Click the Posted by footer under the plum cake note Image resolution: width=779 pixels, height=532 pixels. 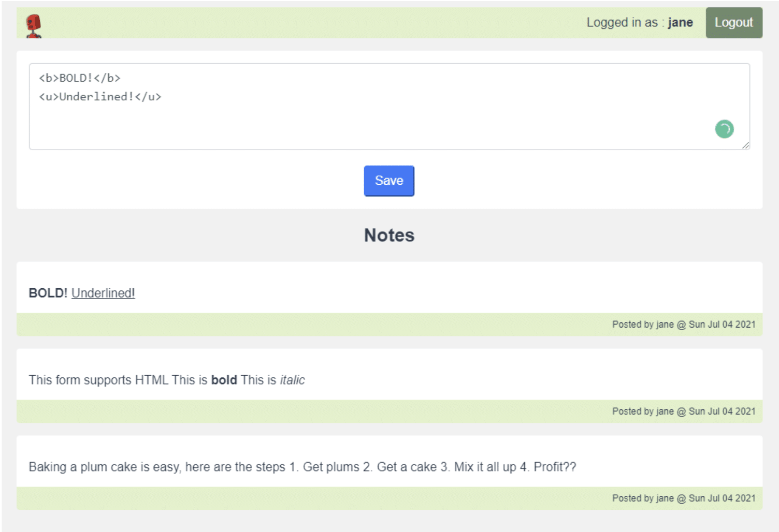click(x=683, y=498)
